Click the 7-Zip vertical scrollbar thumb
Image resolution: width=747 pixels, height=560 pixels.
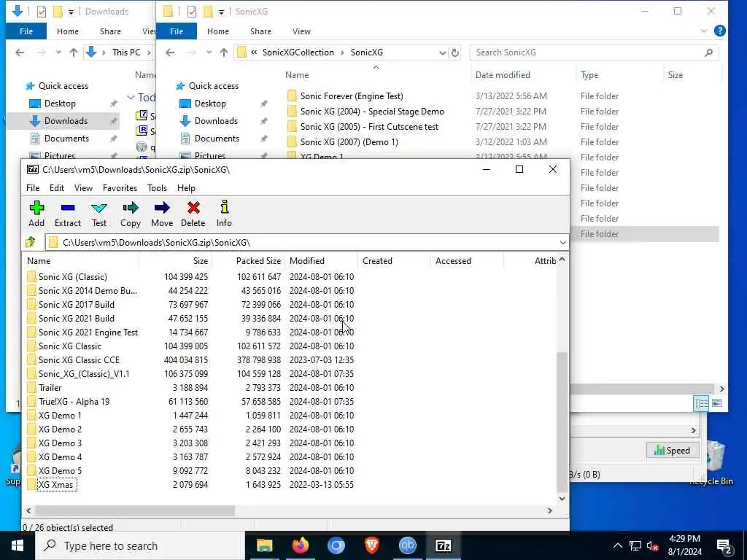(562, 422)
